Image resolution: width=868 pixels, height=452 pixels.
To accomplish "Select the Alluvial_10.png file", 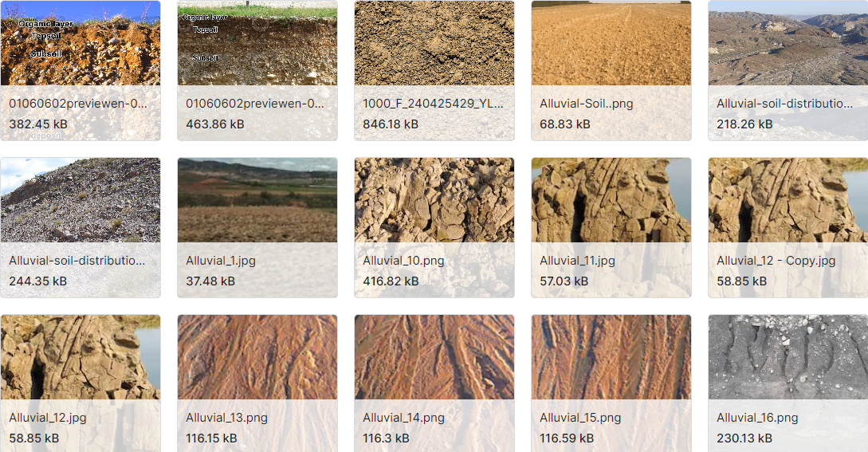I will point(434,228).
